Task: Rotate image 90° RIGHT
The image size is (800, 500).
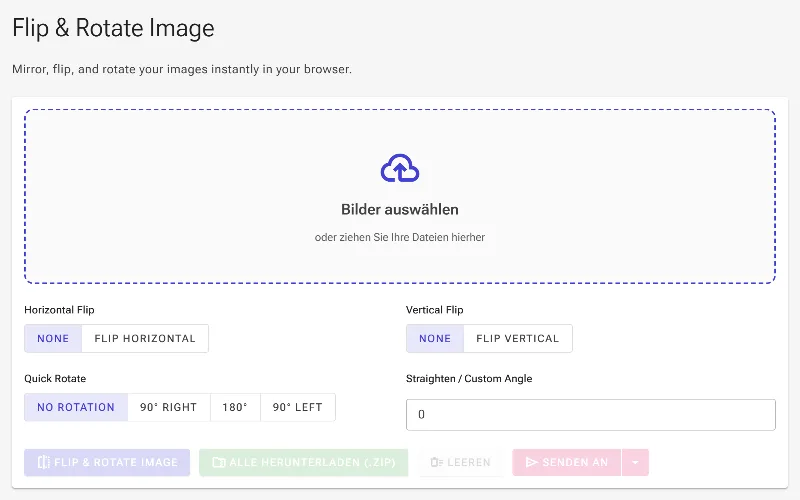Action: tap(169, 407)
